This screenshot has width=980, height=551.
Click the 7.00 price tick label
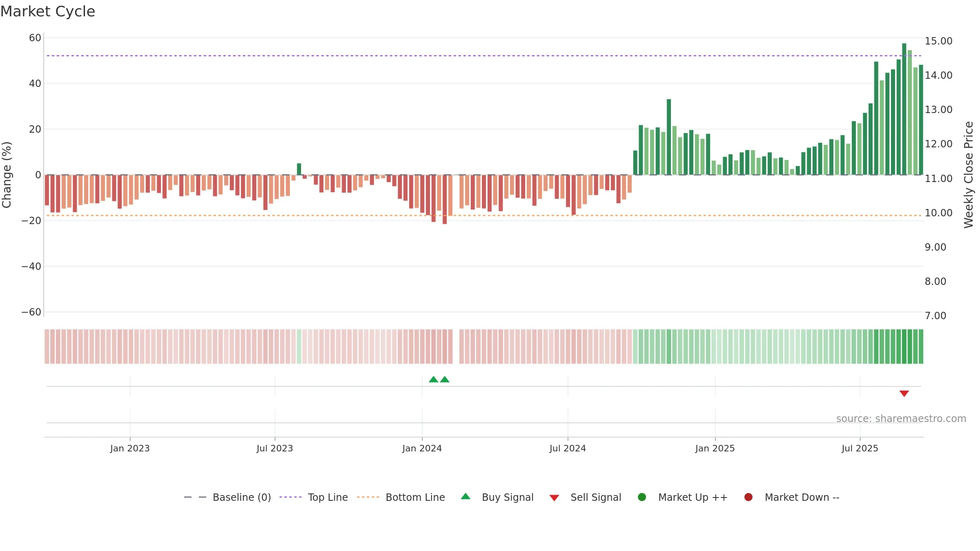click(x=935, y=316)
